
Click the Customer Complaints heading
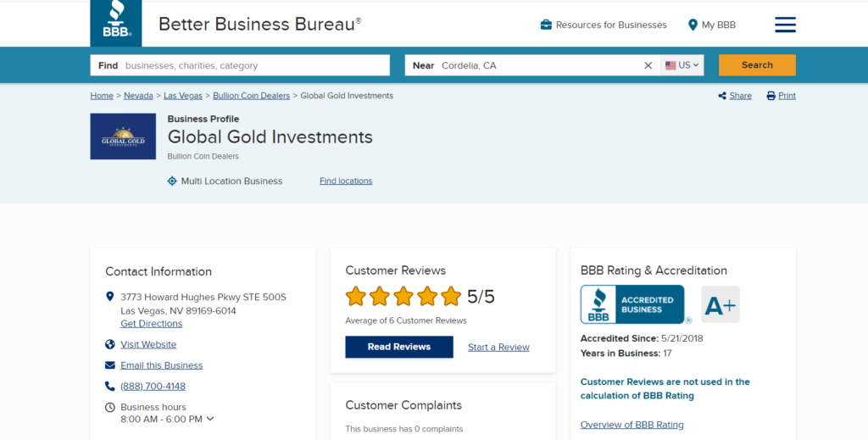pos(403,405)
